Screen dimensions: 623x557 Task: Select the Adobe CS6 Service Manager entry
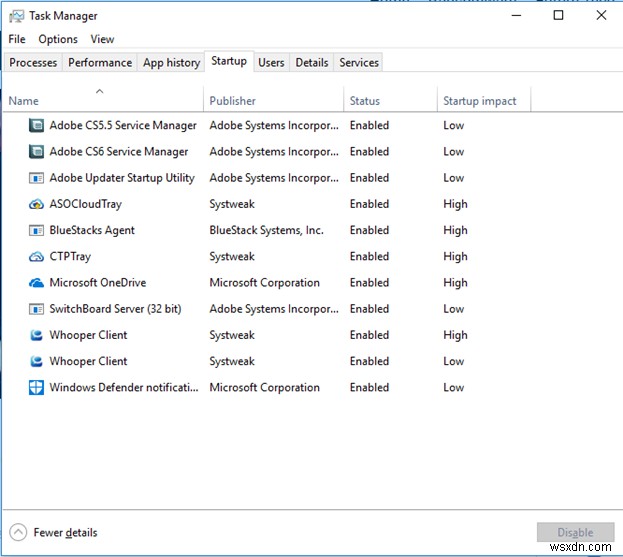click(118, 152)
